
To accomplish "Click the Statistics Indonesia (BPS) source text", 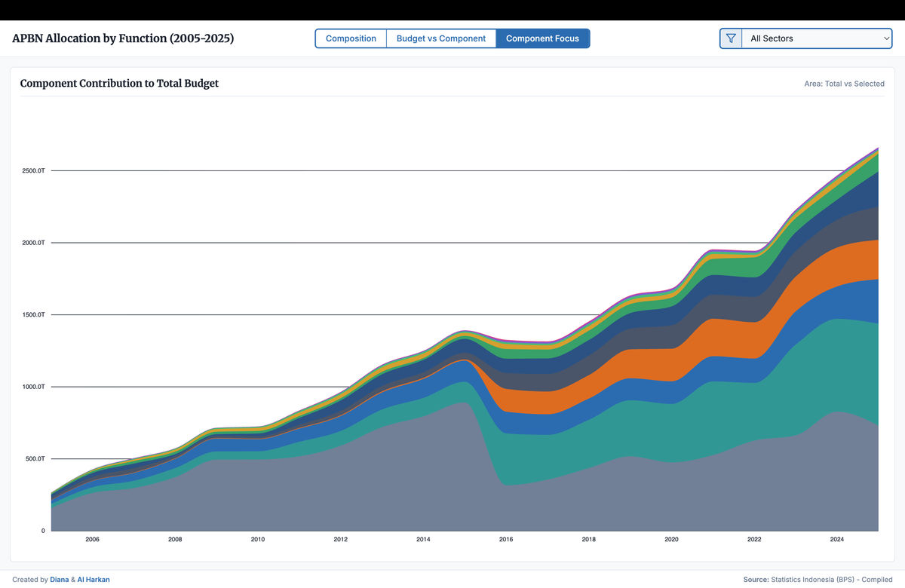I will coord(813,580).
